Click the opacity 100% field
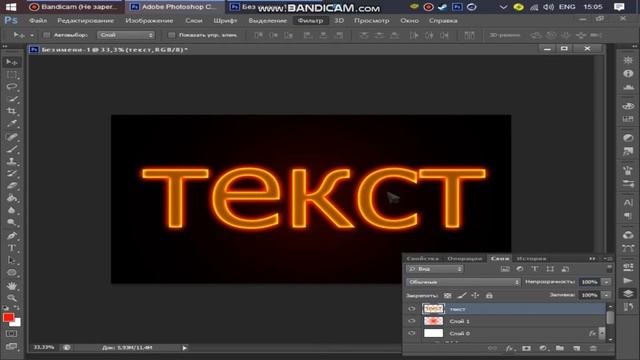Image resolution: width=640 pixels, height=360 pixels. [589, 282]
